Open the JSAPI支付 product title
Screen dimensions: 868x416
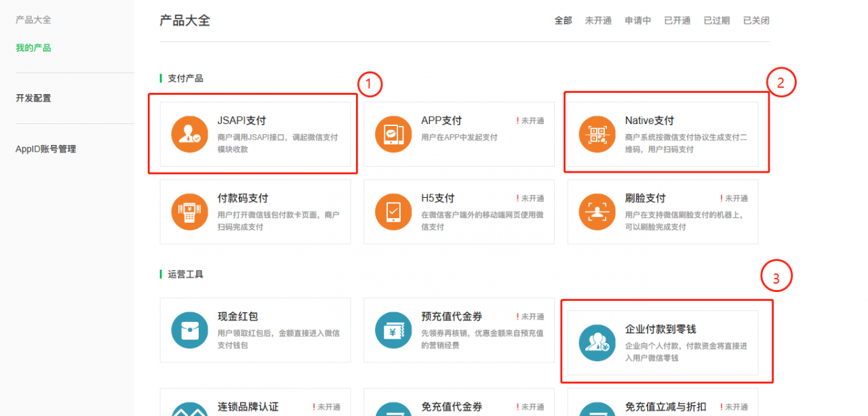click(241, 121)
